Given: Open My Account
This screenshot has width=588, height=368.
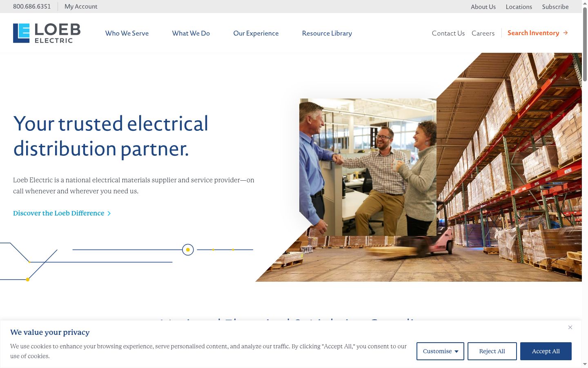Looking at the screenshot, I should (x=81, y=7).
